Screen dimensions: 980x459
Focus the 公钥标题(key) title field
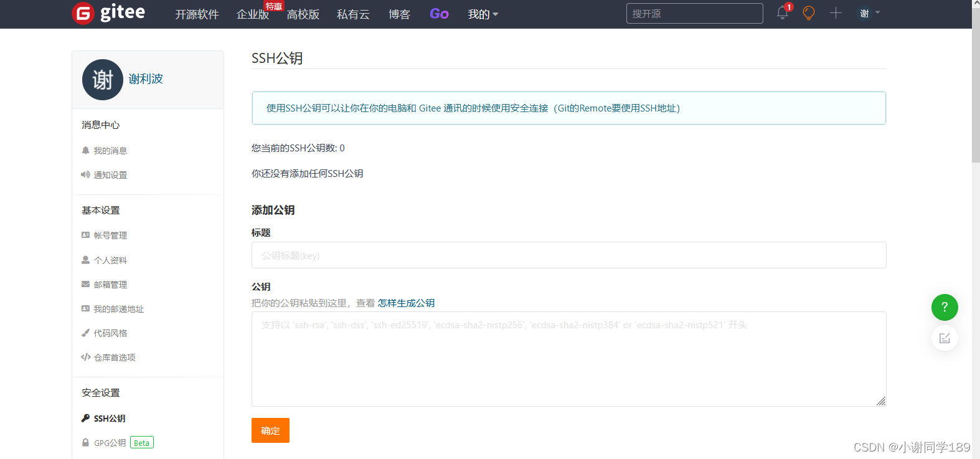click(x=568, y=255)
